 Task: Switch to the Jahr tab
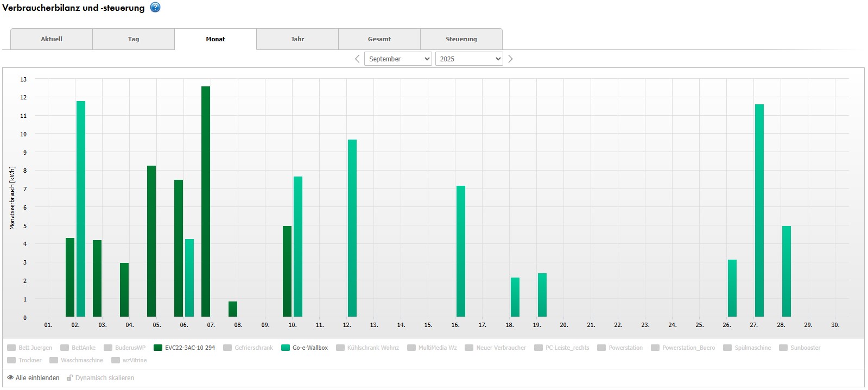[x=297, y=39]
